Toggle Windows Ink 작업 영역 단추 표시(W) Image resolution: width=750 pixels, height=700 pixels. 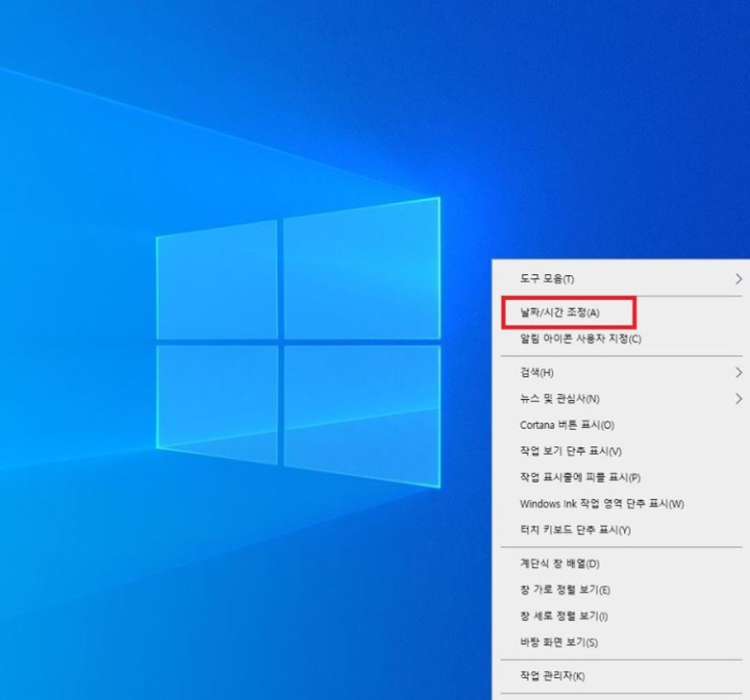click(x=621, y=504)
